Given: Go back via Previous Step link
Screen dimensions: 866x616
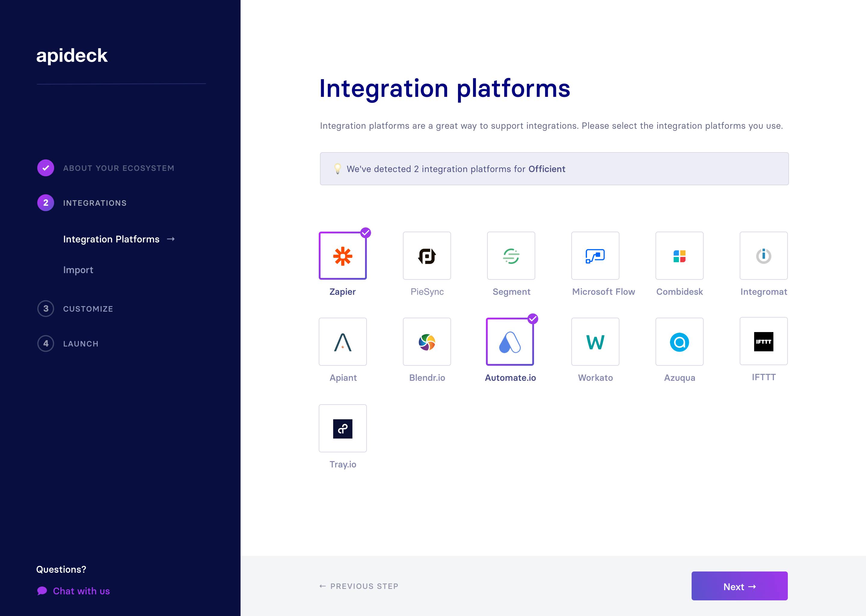Looking at the screenshot, I should coord(359,587).
